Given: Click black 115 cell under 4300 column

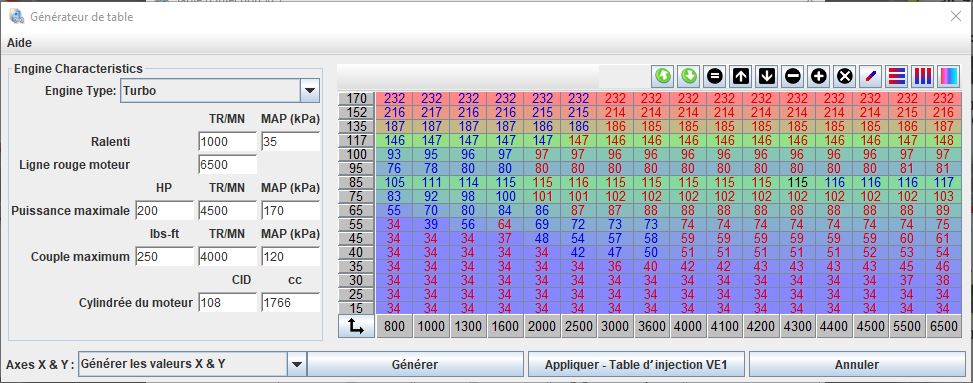Looking at the screenshot, I should (x=798, y=182).
